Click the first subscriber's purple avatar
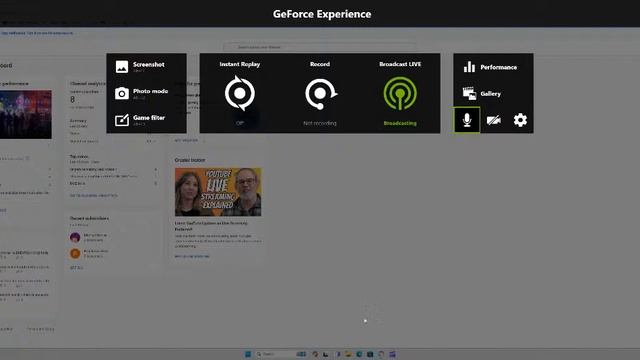 point(75,237)
